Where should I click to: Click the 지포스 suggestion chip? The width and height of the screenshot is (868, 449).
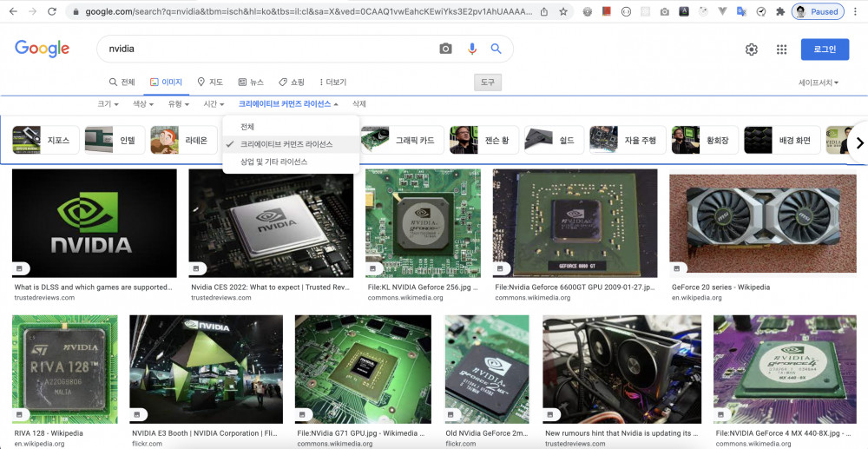46,140
